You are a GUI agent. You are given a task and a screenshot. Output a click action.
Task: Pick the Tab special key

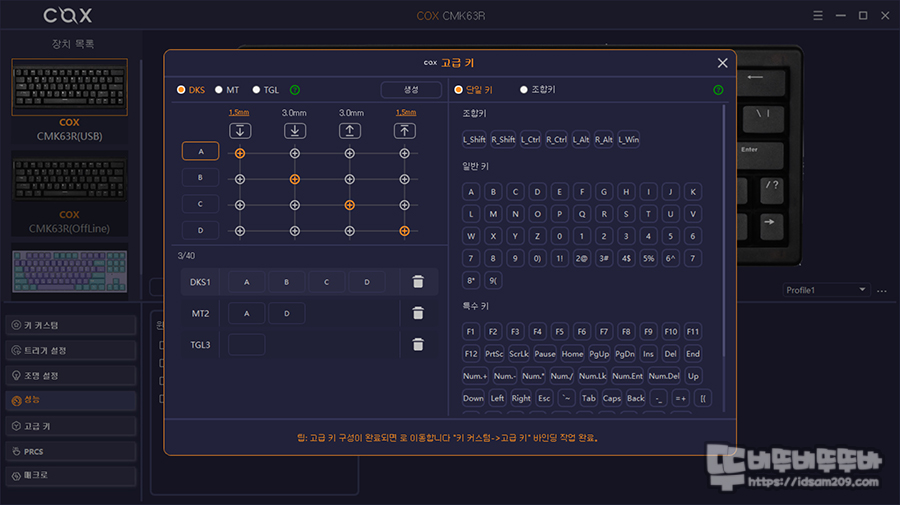(x=589, y=398)
